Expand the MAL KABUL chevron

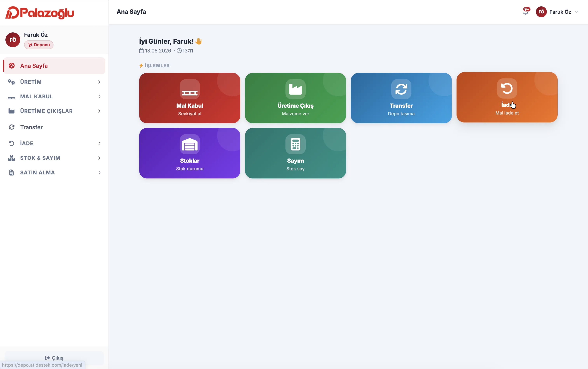click(x=99, y=96)
